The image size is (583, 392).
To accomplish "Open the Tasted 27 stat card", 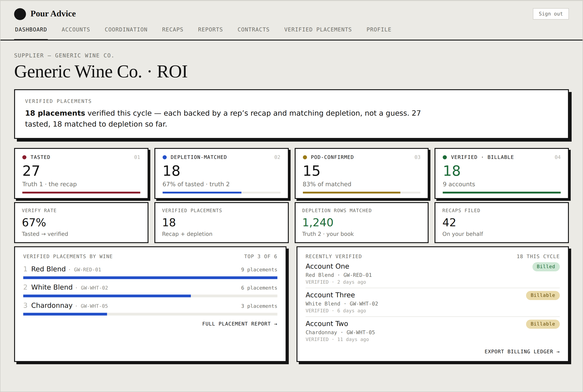I will [81, 173].
